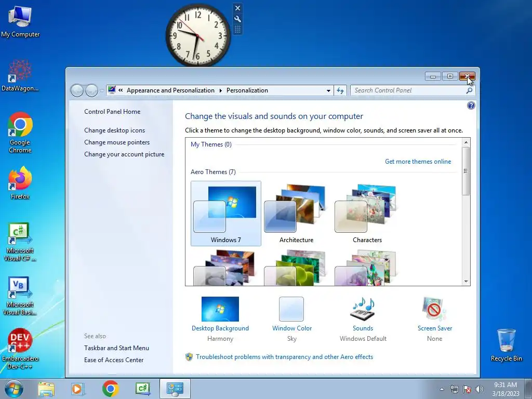Open Visual C# from the taskbar

(x=143, y=389)
